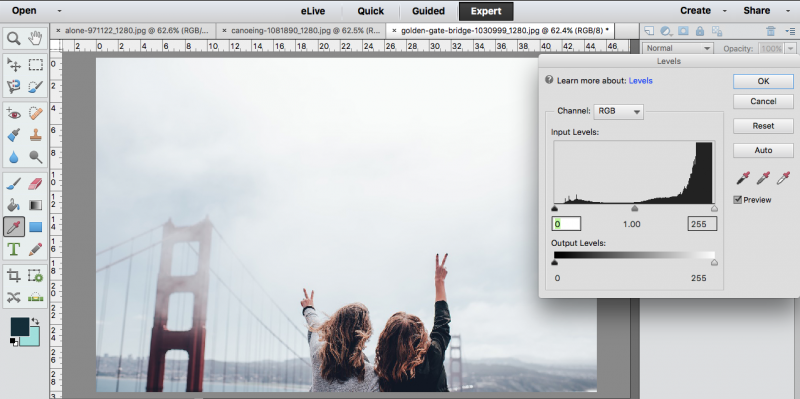The image size is (800, 399).
Task: Select the Blur water-drop tool
Action: [14, 157]
